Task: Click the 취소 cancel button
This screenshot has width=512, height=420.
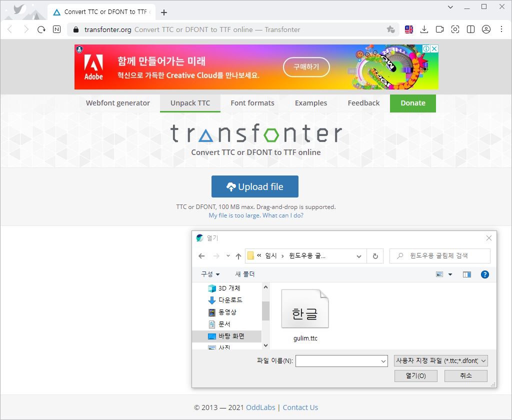Action: pos(465,376)
